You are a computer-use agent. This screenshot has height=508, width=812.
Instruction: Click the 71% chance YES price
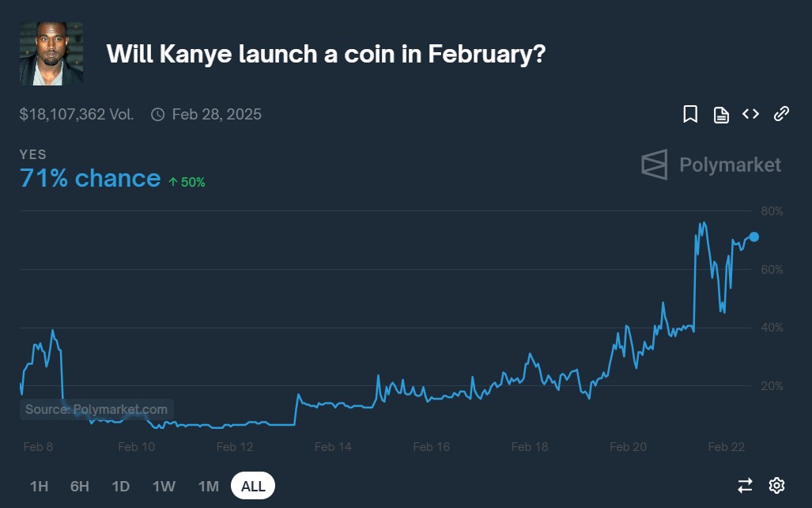[x=89, y=178]
